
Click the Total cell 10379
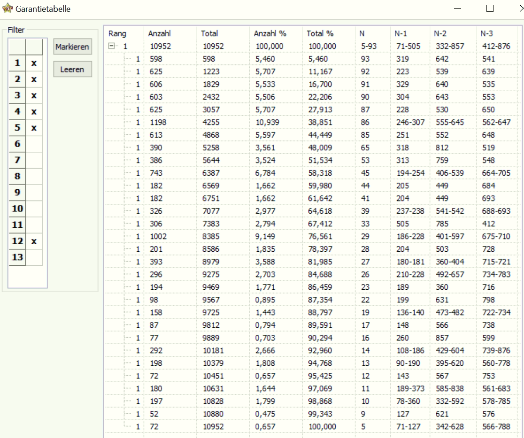click(213, 363)
